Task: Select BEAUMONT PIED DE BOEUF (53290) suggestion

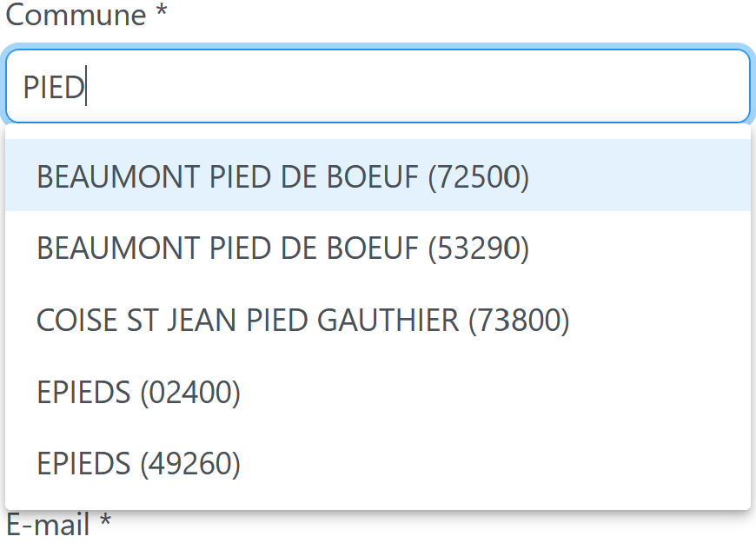Action: tap(378, 248)
